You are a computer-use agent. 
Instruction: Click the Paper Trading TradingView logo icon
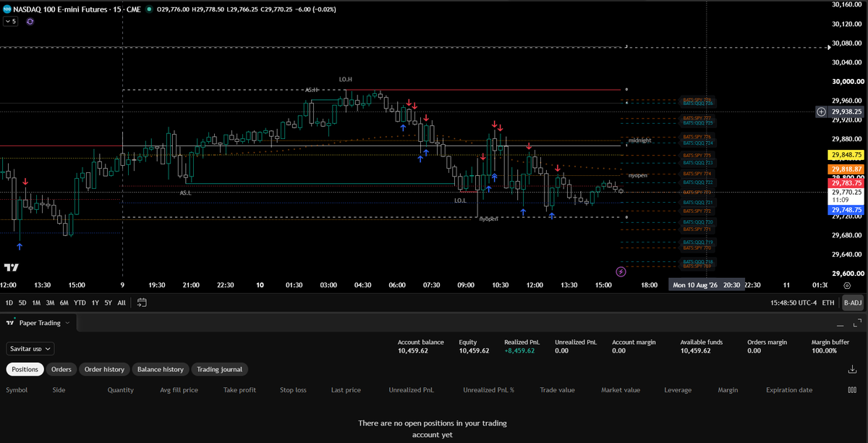pyautogui.click(x=10, y=323)
